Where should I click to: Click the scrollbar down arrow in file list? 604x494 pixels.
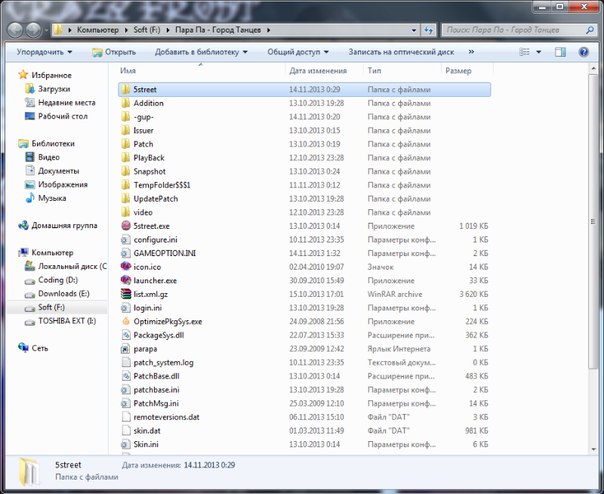click(x=593, y=449)
